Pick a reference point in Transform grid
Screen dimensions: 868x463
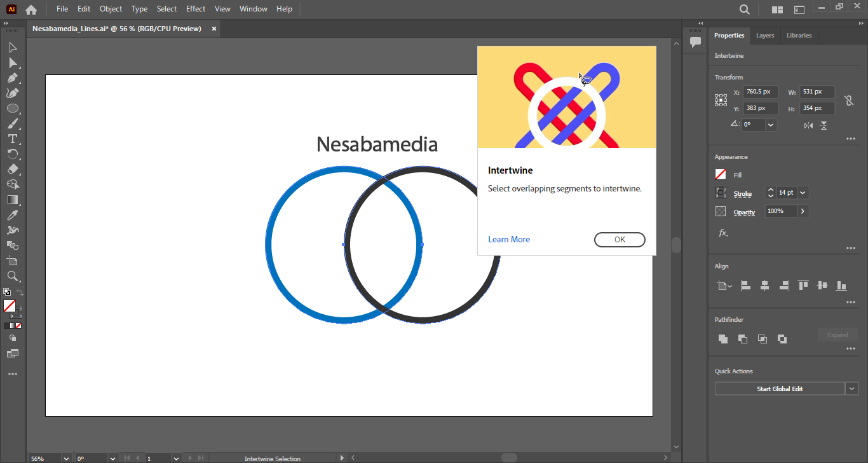721,100
